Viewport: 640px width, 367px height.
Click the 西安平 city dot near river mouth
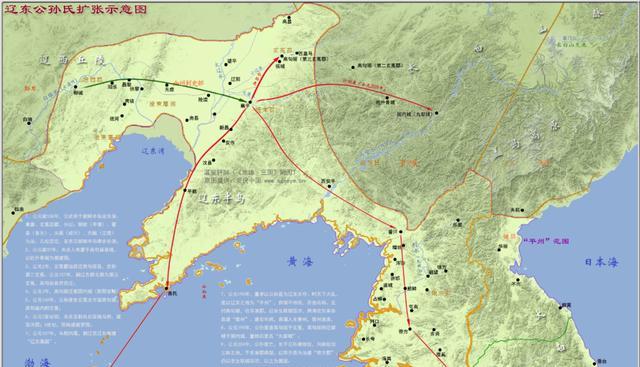(329, 186)
